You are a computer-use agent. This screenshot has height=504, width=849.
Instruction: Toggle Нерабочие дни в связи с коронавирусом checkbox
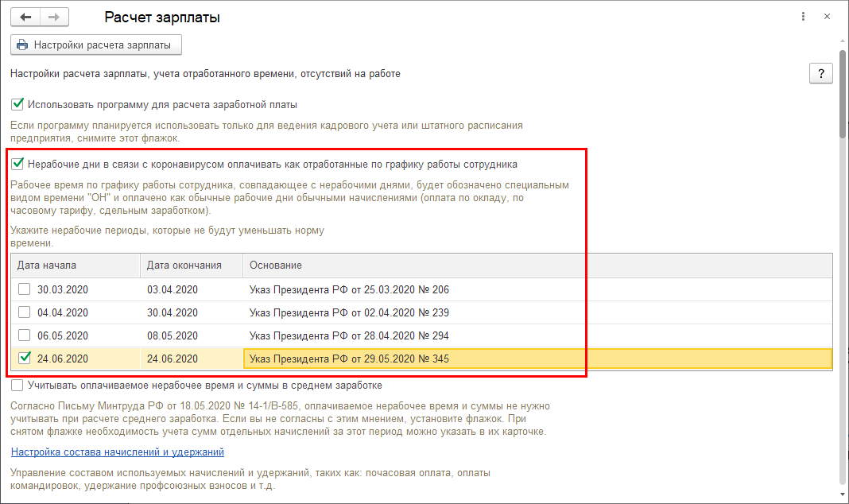tap(17, 165)
